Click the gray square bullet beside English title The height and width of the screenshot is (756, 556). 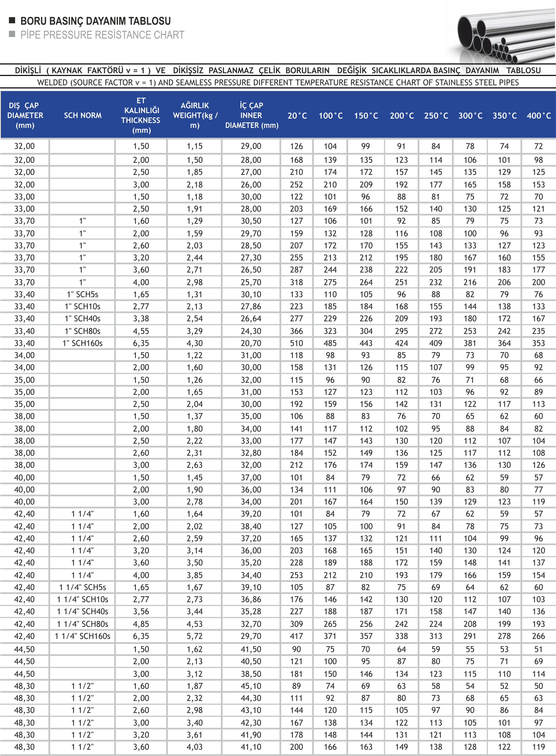pos(12,34)
